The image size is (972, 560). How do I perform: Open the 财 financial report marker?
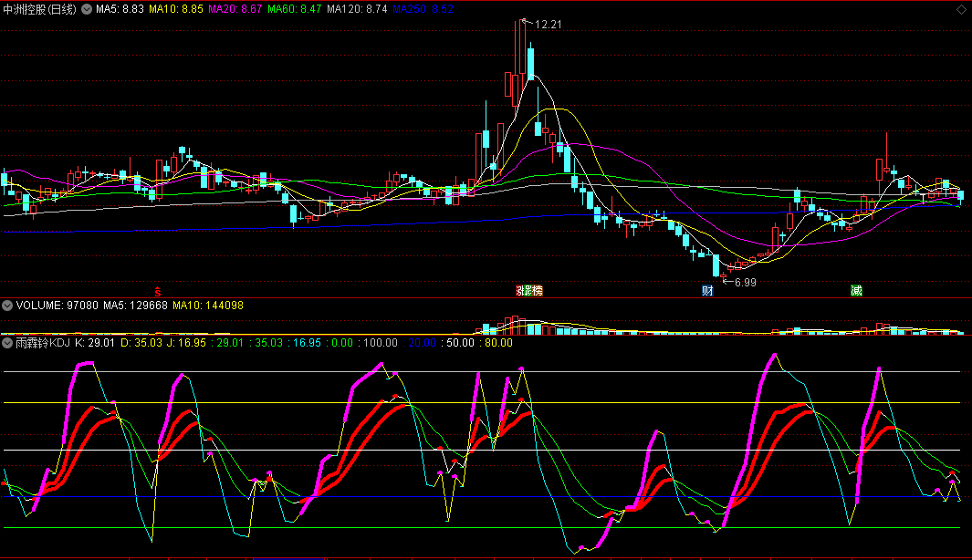(707, 291)
